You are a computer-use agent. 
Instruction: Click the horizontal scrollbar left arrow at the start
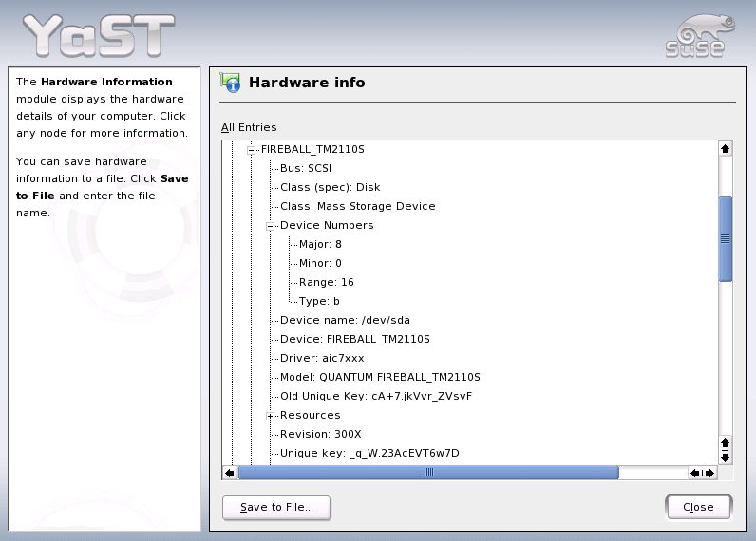[x=230, y=473]
